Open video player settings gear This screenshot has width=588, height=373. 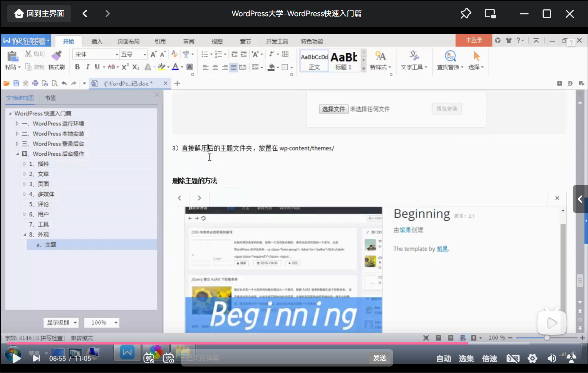pyautogui.click(x=533, y=358)
